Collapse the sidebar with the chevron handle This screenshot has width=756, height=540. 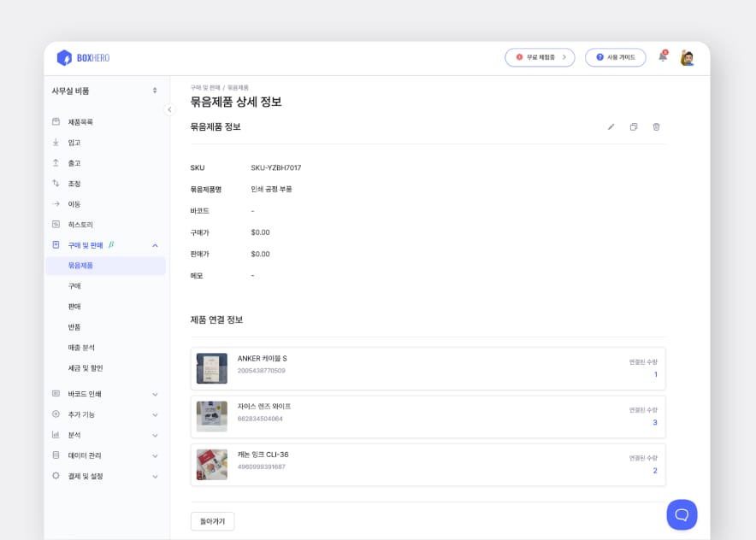(168, 109)
